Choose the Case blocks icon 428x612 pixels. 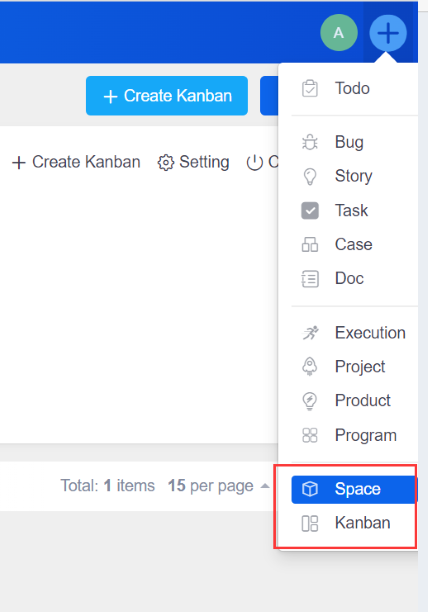tap(310, 245)
